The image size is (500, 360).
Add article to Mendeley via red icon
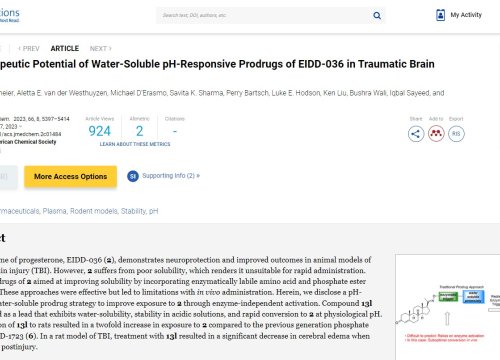[436, 134]
